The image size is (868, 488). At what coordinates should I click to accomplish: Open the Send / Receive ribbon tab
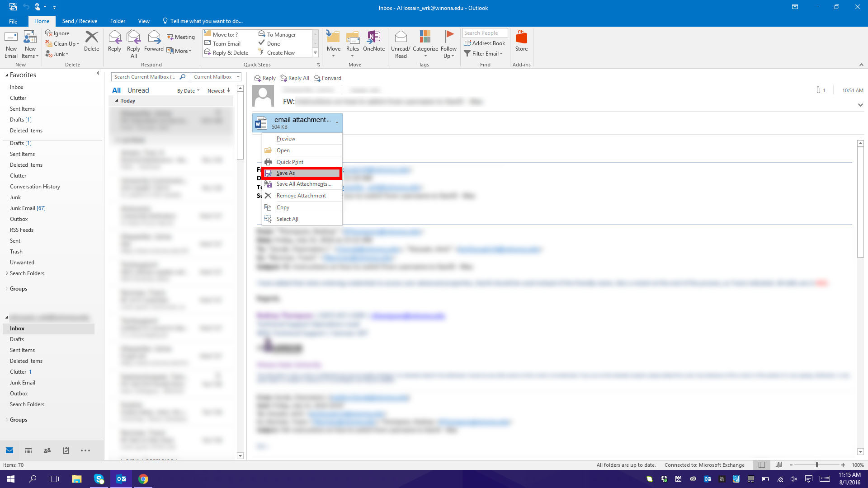(x=80, y=21)
